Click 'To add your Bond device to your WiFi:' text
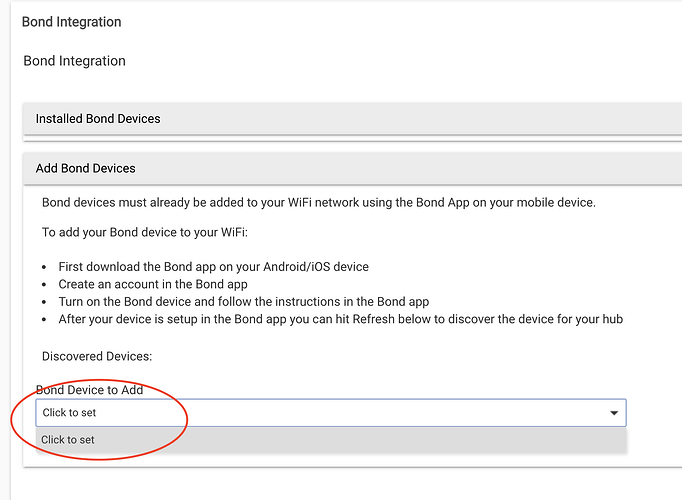Screen dimensions: 682x500 click(x=145, y=232)
